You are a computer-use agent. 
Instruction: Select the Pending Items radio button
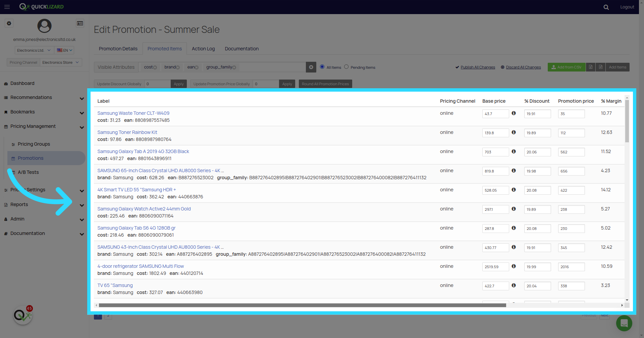click(x=346, y=67)
